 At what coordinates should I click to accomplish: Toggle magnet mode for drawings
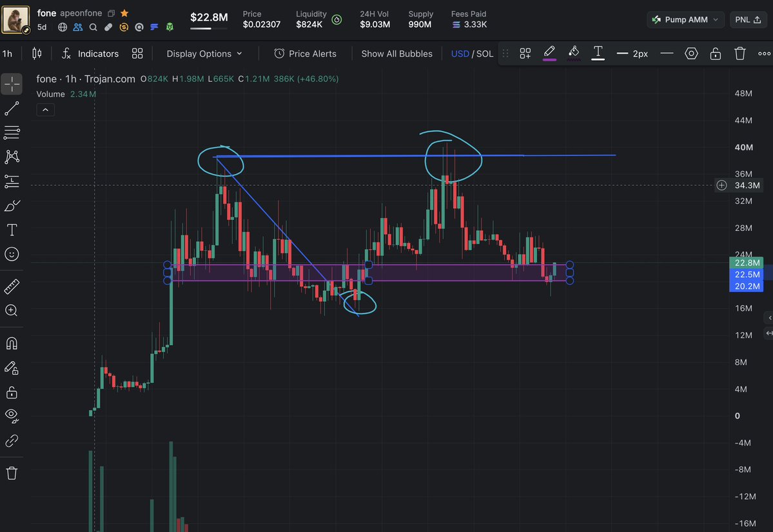click(x=12, y=343)
